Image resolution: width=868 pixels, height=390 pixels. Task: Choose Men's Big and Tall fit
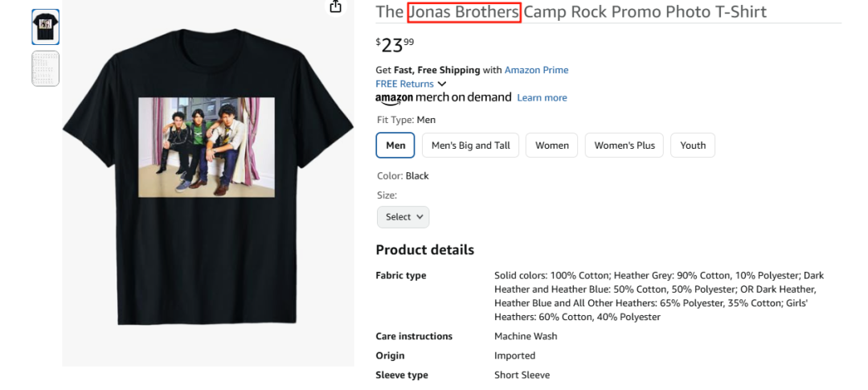pos(470,146)
